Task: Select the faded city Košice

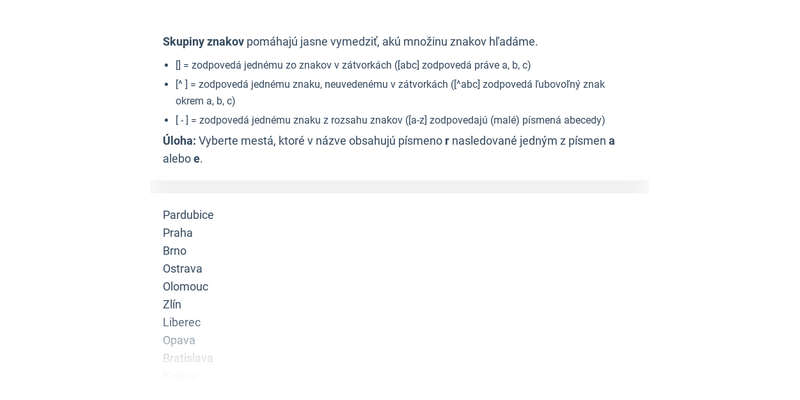Action: coord(179,376)
